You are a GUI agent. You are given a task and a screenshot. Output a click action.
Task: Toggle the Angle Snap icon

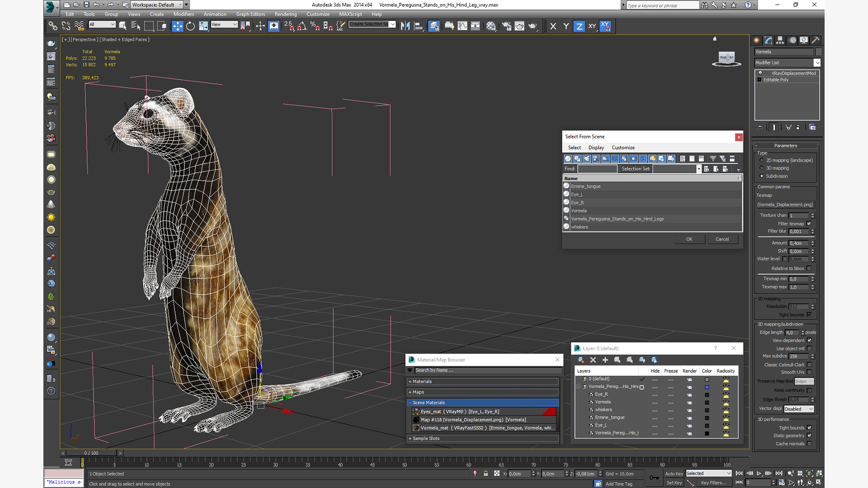click(302, 26)
